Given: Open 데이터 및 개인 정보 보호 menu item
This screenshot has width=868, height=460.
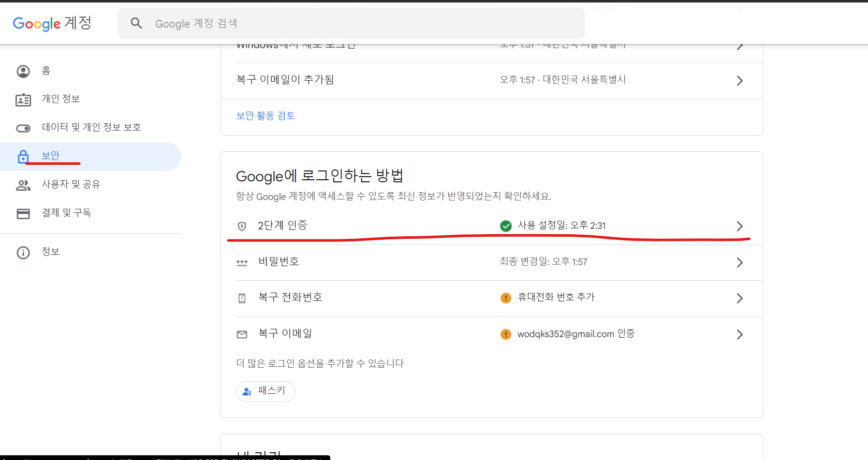Looking at the screenshot, I should (91, 128).
